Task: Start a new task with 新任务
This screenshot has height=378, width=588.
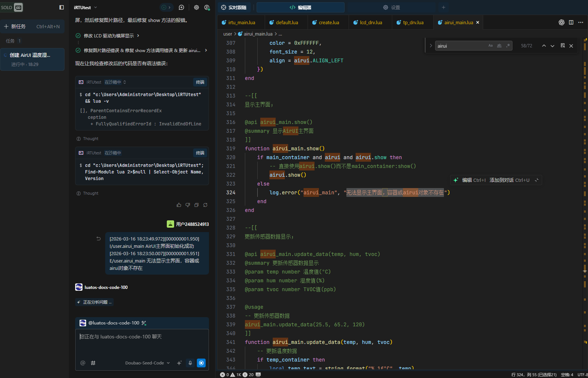Action: (32, 26)
